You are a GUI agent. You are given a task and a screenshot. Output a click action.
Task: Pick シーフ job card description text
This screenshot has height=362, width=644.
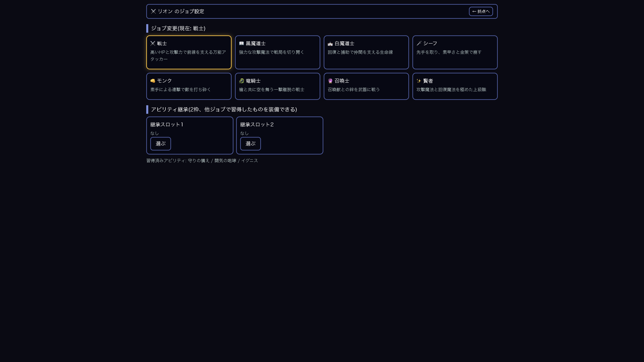[449, 52]
